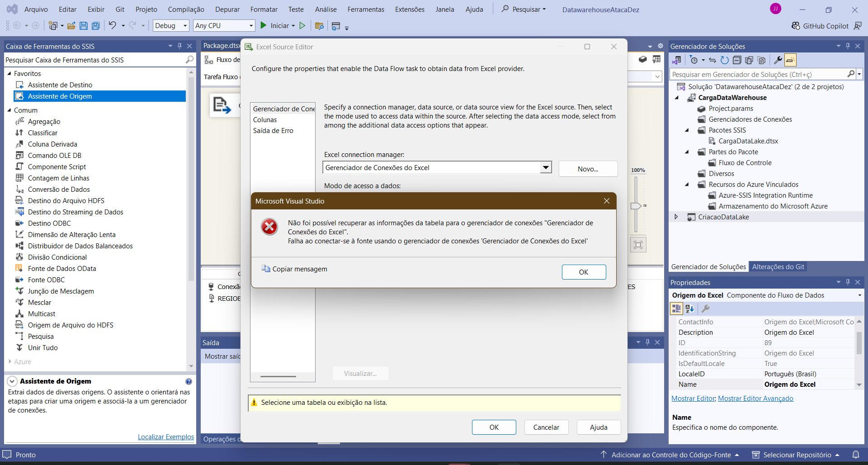This screenshot has height=465, width=868.
Task: Open the Ferramentas menu
Action: click(x=366, y=9)
